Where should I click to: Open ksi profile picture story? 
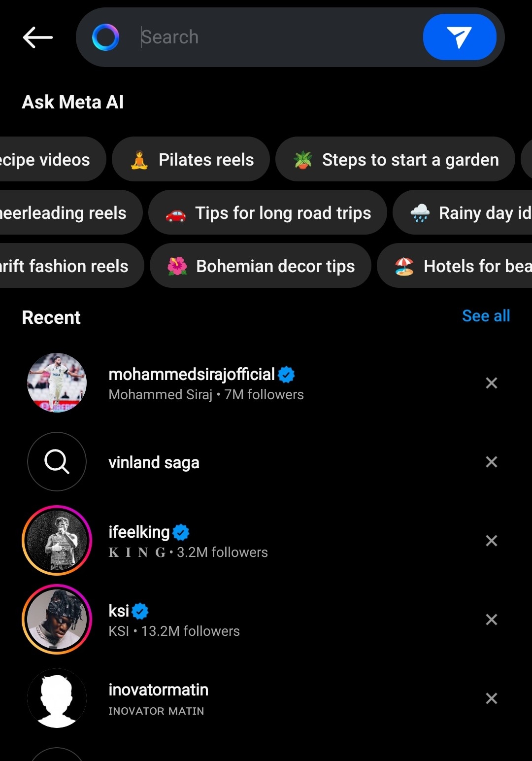tap(57, 620)
